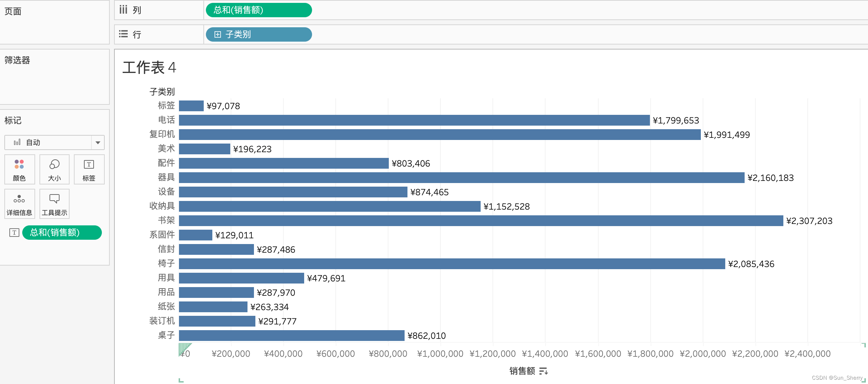Select the 子类别 pill on rows shelf
The height and width of the screenshot is (384, 868).
[x=259, y=34]
